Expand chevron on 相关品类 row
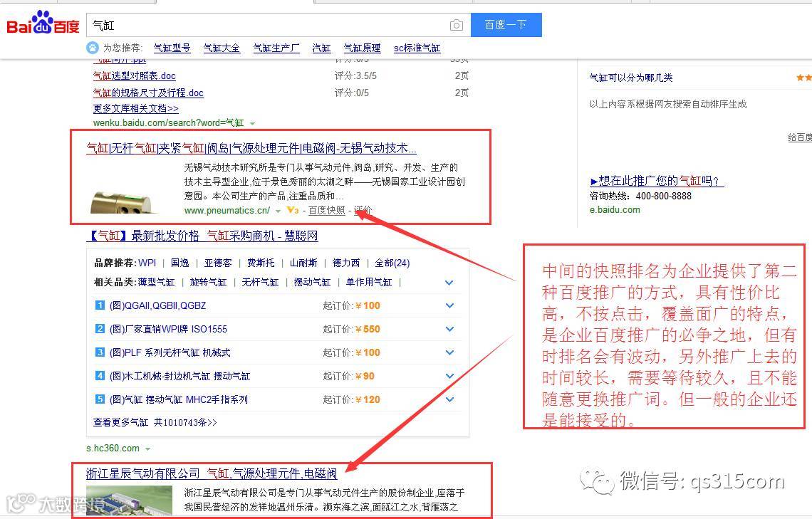812x519 pixels. 449,283
